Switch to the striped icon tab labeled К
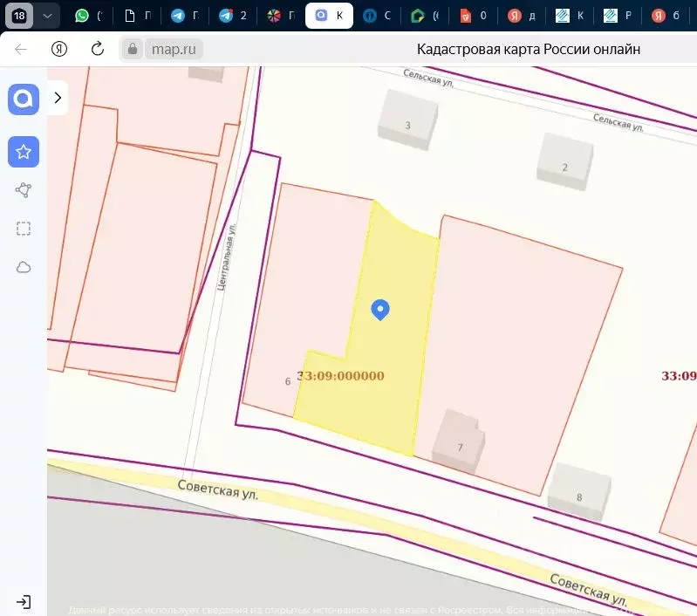The image size is (697, 616). pos(570,16)
